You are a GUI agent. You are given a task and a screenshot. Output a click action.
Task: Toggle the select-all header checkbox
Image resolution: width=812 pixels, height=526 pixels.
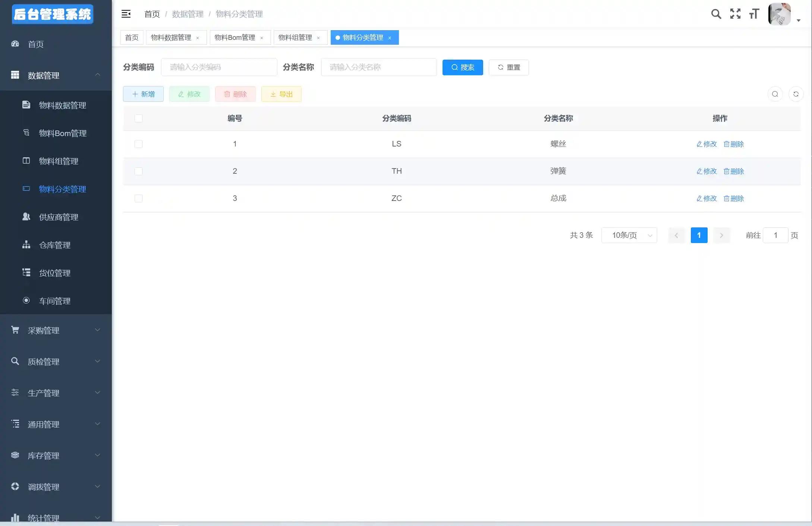click(138, 118)
